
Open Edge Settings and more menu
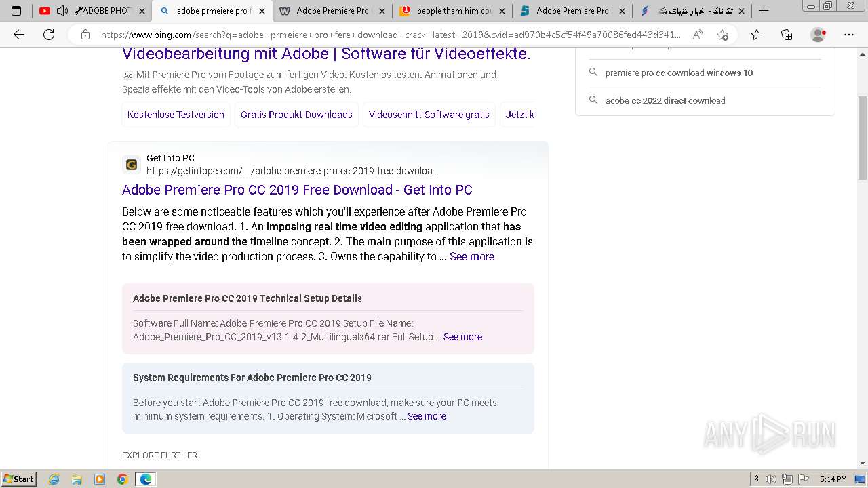[849, 35]
